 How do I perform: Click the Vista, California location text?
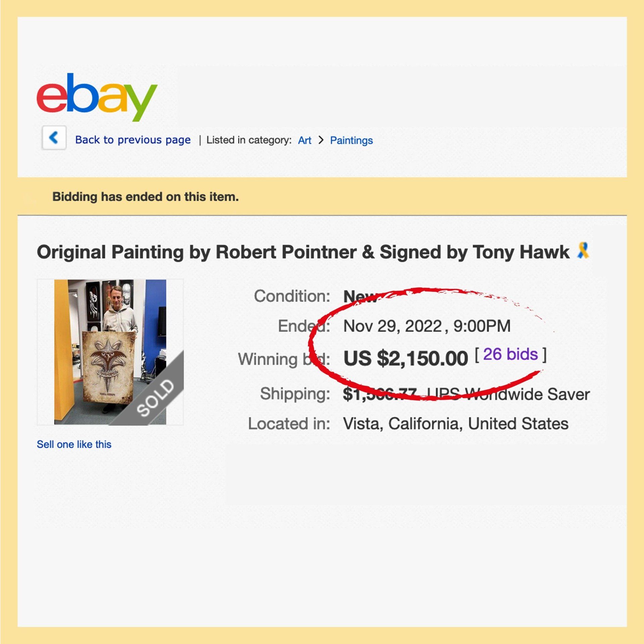(x=455, y=424)
